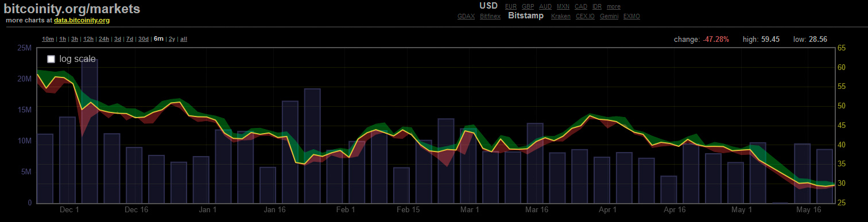Select the active 6m time range
This screenshot has width=868, height=222.
[159, 39]
